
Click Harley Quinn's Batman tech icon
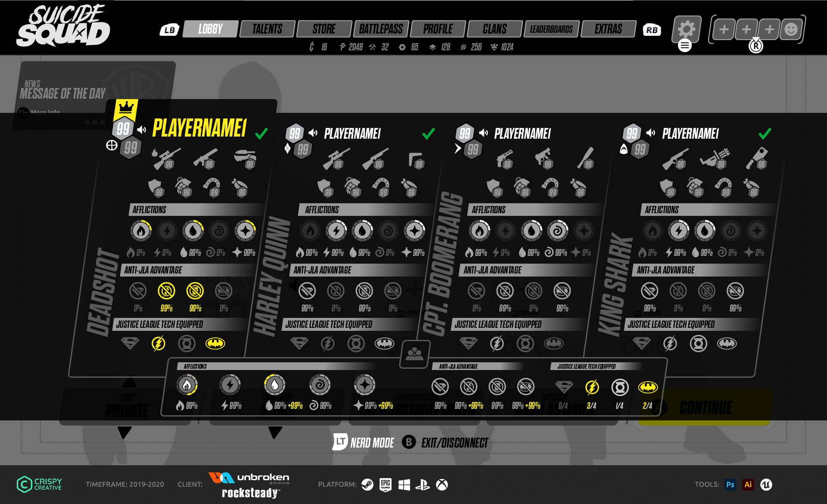(384, 343)
